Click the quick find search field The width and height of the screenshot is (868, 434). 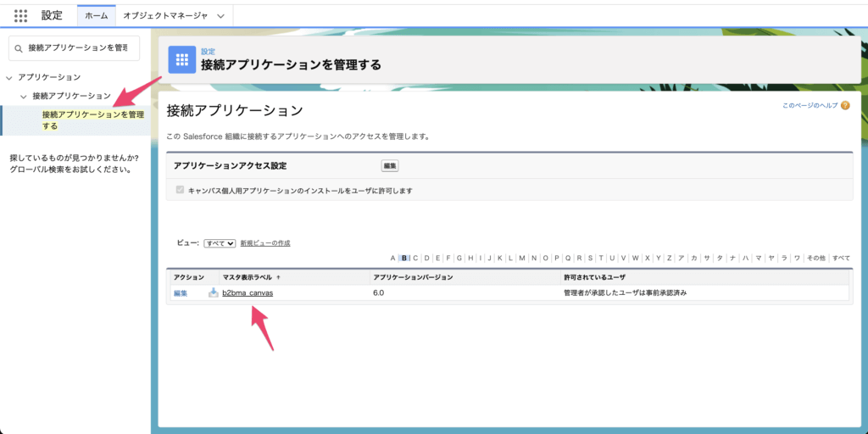75,48
